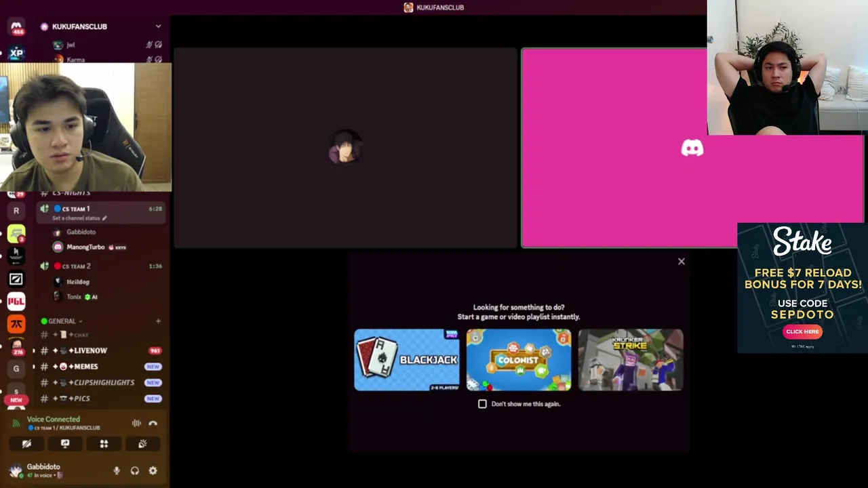Disconnect from voice with phone icon

point(153,423)
